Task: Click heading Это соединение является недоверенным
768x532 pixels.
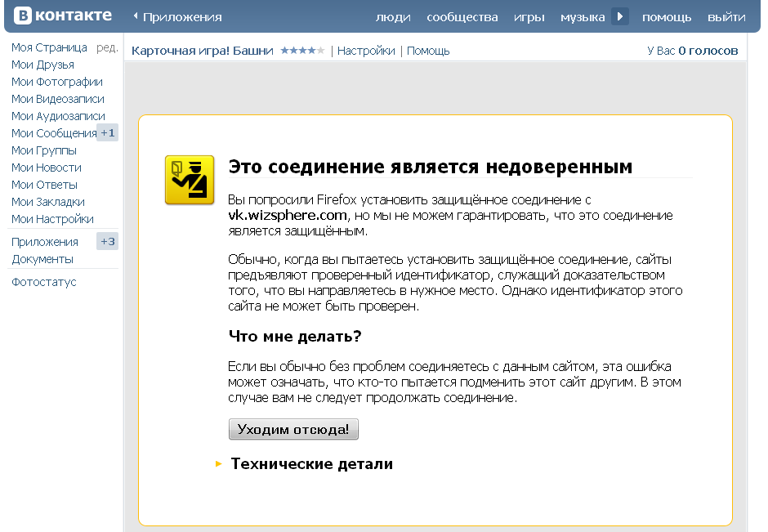Action: point(430,167)
